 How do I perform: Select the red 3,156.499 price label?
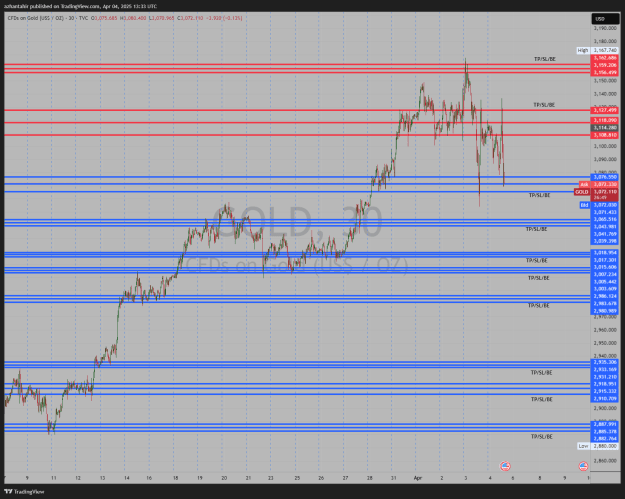point(605,73)
